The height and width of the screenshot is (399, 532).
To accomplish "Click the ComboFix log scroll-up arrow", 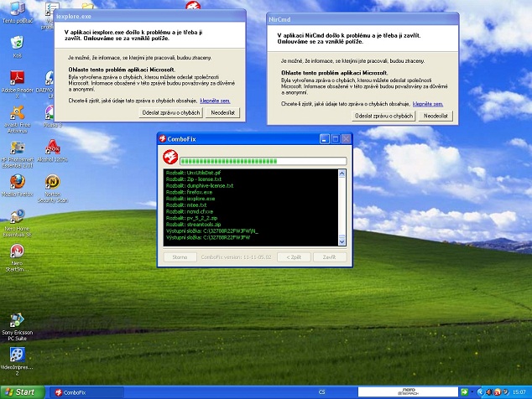I will 342,174.
